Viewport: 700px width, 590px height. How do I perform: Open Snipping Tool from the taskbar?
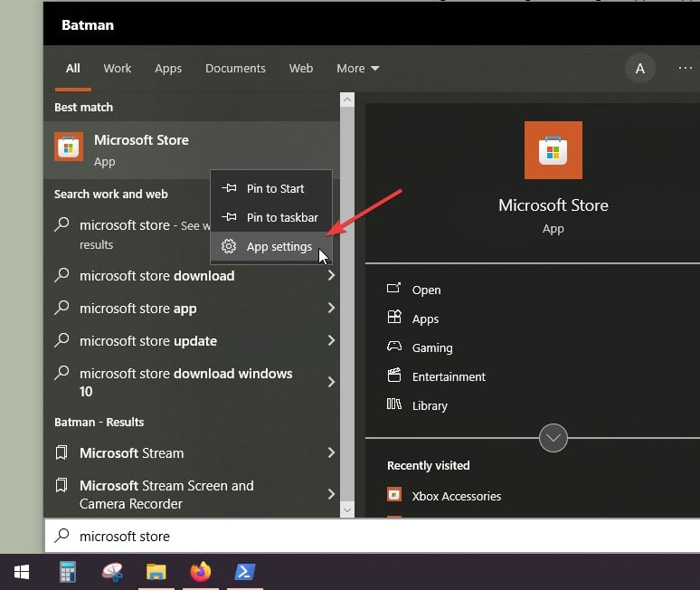click(112, 572)
